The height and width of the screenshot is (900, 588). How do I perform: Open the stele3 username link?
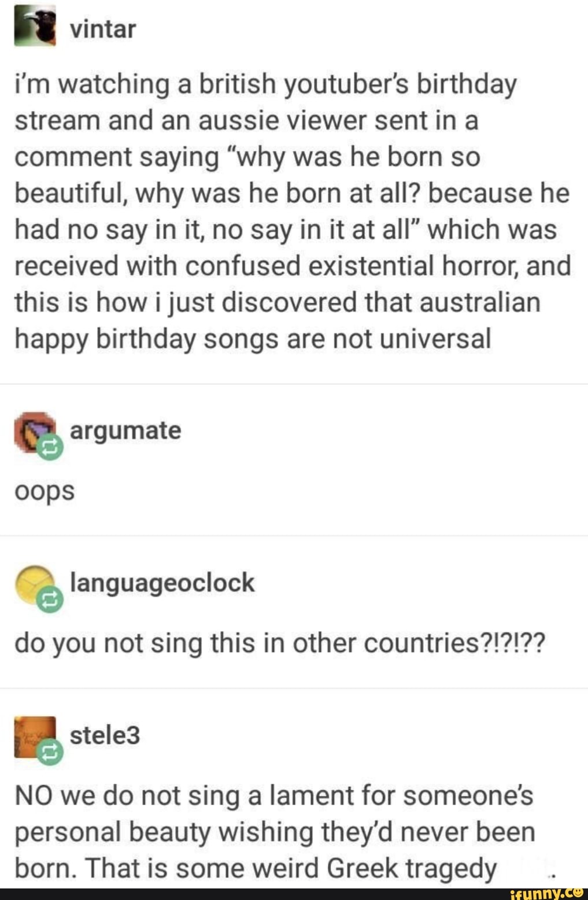(105, 735)
